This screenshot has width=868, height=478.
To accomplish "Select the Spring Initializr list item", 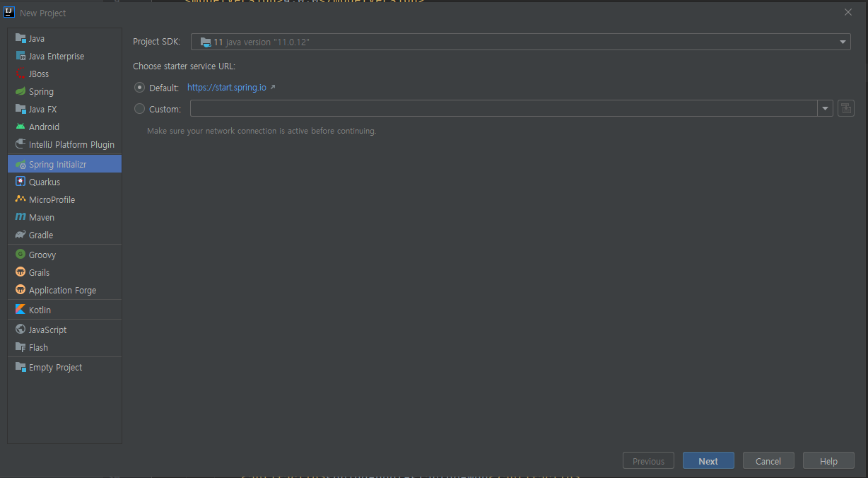I will pyautogui.click(x=64, y=164).
